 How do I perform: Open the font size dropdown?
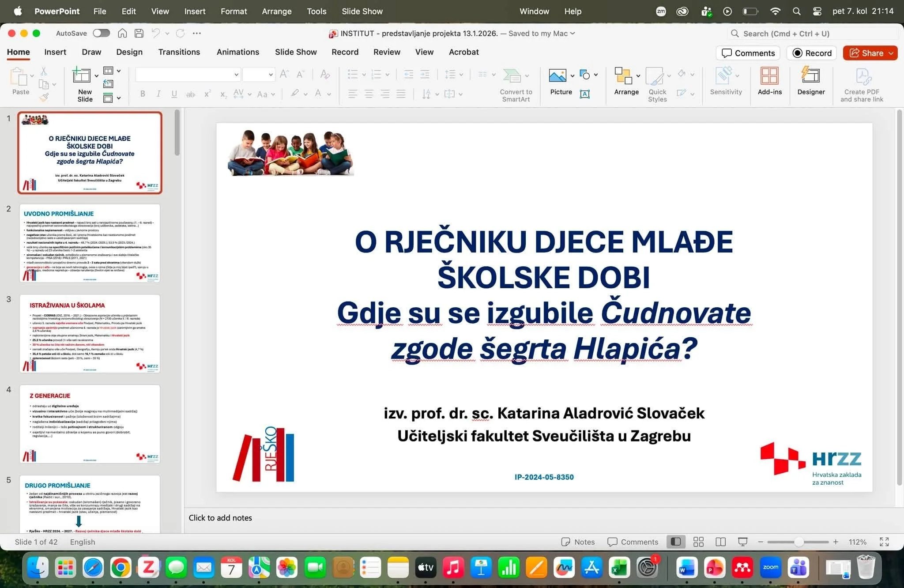coord(271,75)
